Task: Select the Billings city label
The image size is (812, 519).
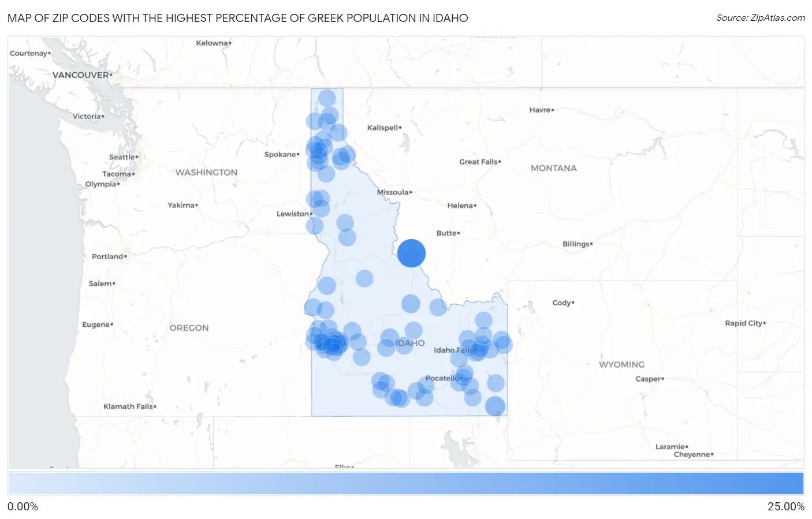Action: (x=576, y=244)
